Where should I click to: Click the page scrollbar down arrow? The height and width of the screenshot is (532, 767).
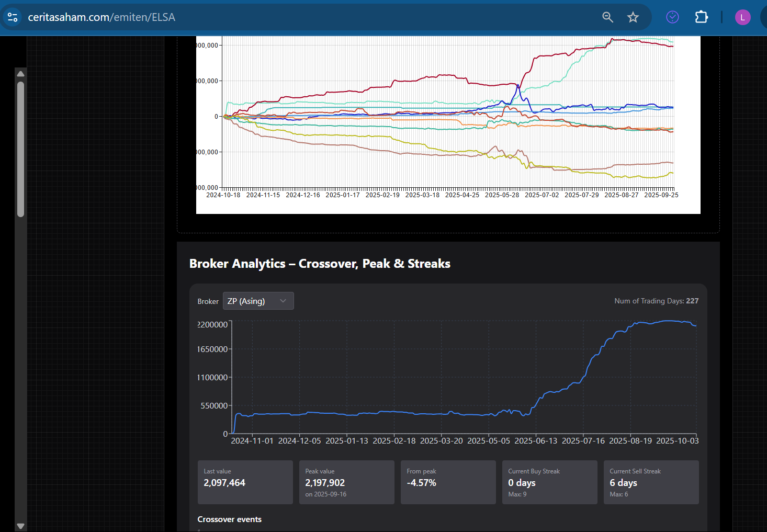coord(20,526)
